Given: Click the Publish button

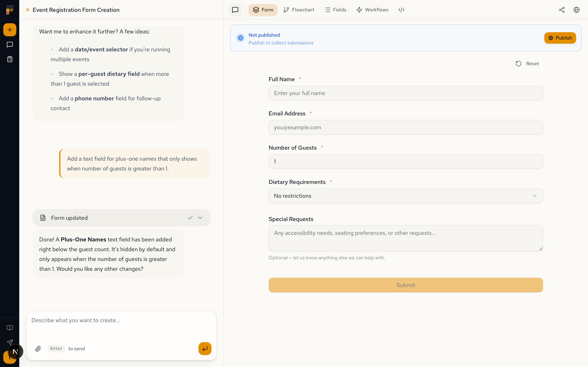Looking at the screenshot, I should (560, 38).
